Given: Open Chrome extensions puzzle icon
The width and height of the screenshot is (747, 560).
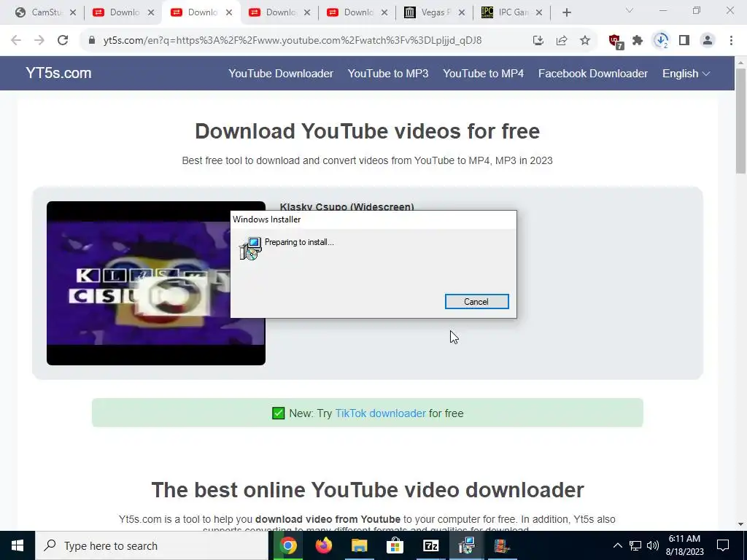Looking at the screenshot, I should tap(638, 41).
